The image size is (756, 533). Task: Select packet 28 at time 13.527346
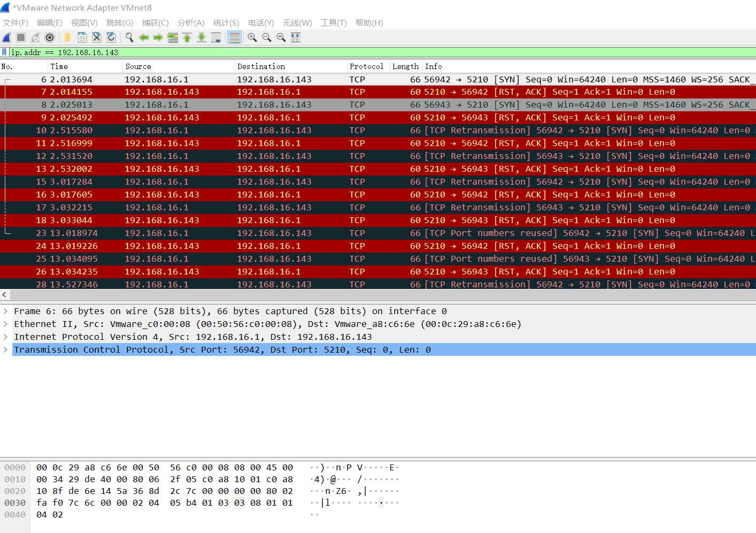378,284
